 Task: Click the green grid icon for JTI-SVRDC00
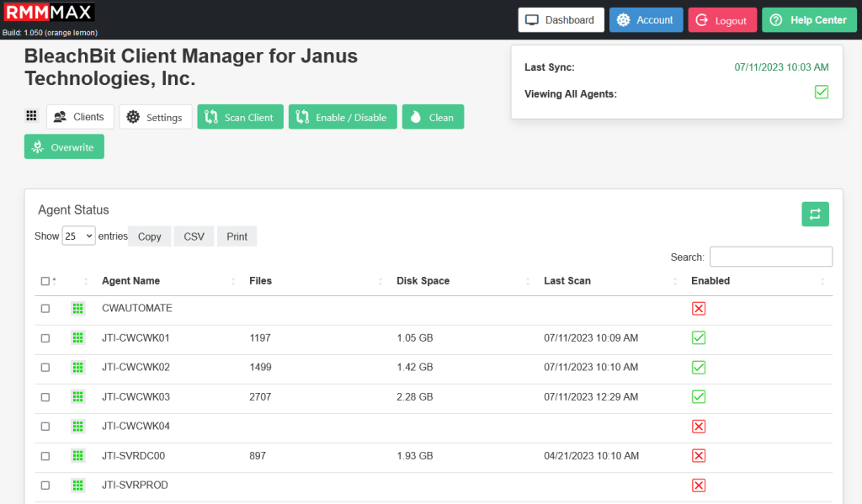(78, 456)
